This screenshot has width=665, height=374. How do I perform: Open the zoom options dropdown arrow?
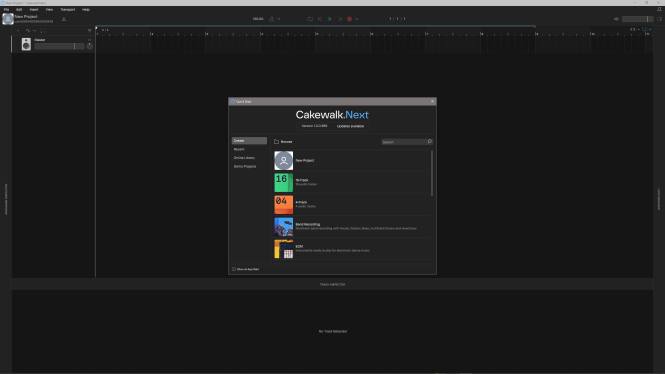coord(639,30)
